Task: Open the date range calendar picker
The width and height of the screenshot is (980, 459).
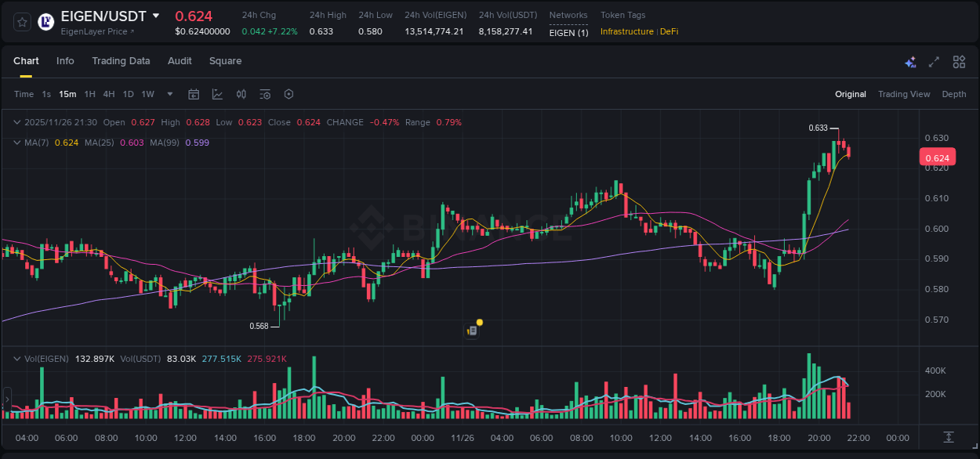Action: coord(194,94)
